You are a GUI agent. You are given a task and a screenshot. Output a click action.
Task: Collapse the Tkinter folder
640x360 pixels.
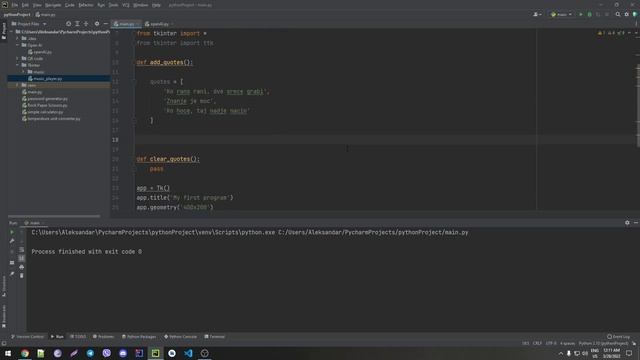[x=18, y=65]
